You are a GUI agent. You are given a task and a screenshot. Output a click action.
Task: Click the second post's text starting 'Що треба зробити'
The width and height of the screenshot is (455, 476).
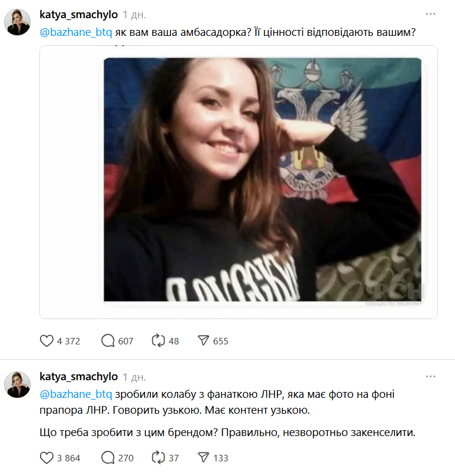pos(227,434)
